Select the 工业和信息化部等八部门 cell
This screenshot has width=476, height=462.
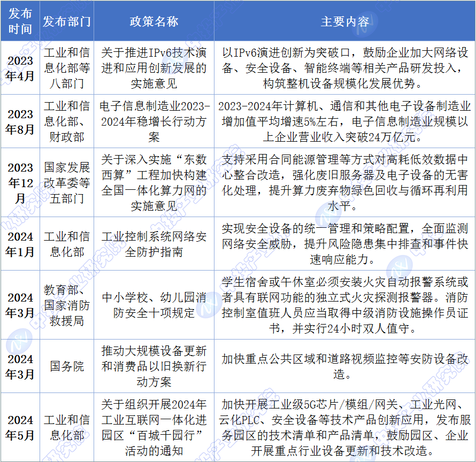pyautogui.click(x=67, y=68)
